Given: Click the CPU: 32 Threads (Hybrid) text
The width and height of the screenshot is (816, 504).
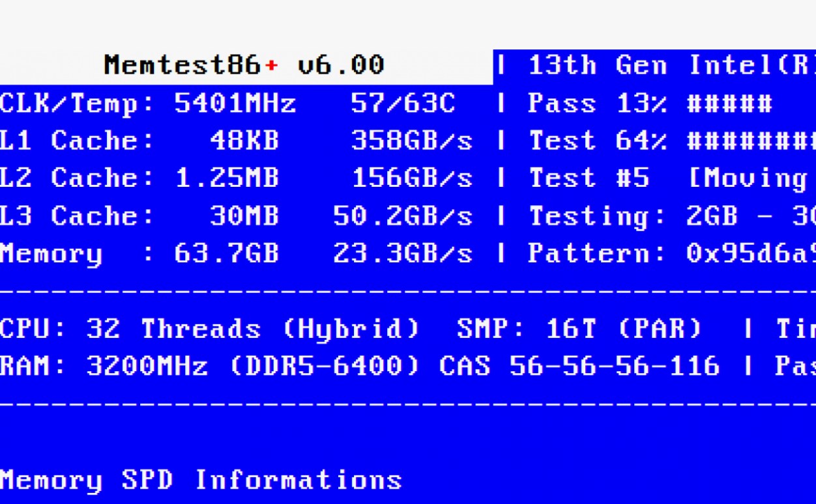Looking at the screenshot, I should click(209, 329).
